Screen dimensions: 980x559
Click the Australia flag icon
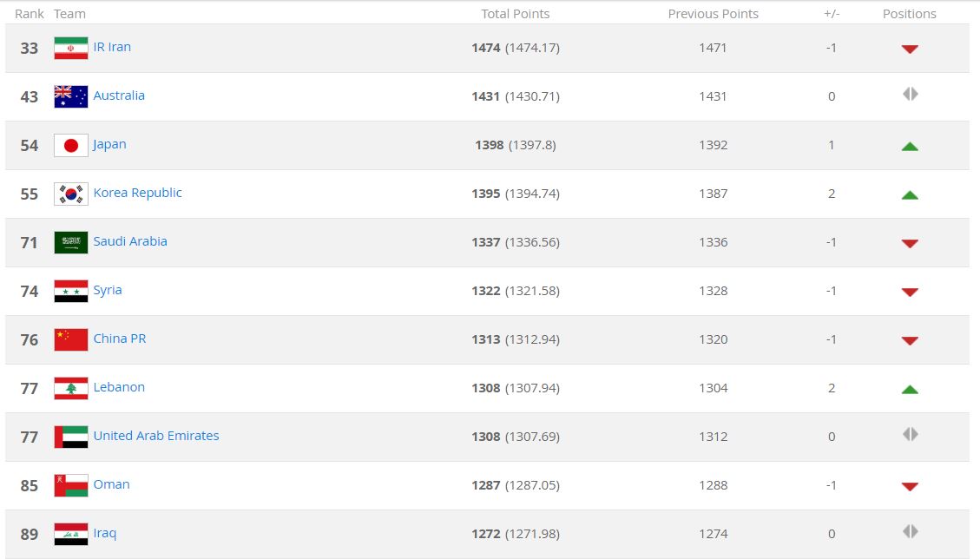[x=70, y=96]
